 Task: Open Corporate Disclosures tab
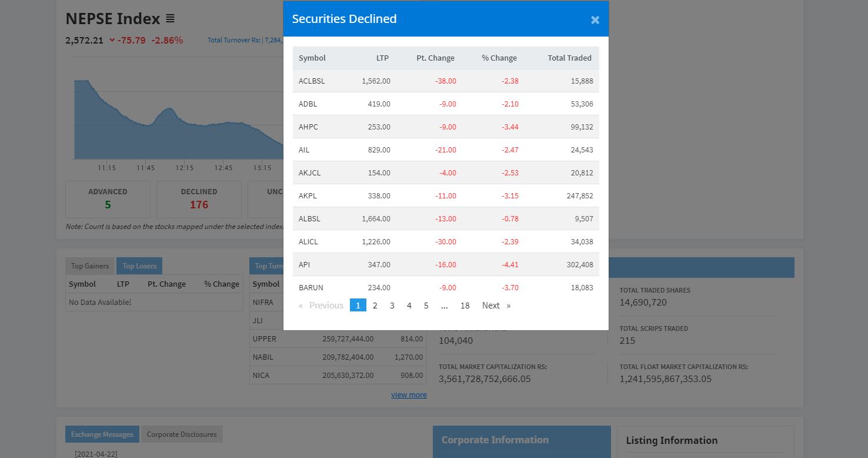[x=182, y=434]
